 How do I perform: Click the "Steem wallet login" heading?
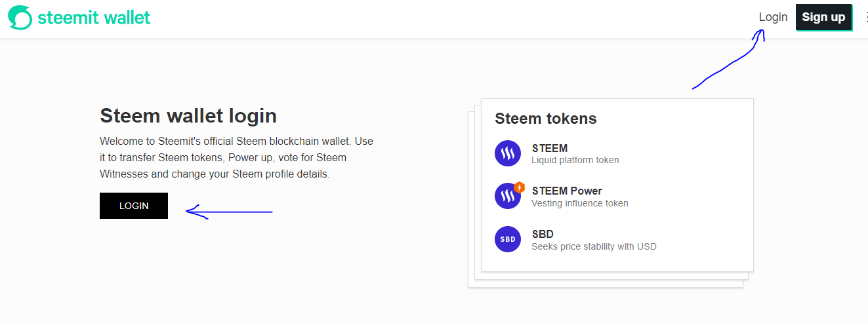click(188, 116)
